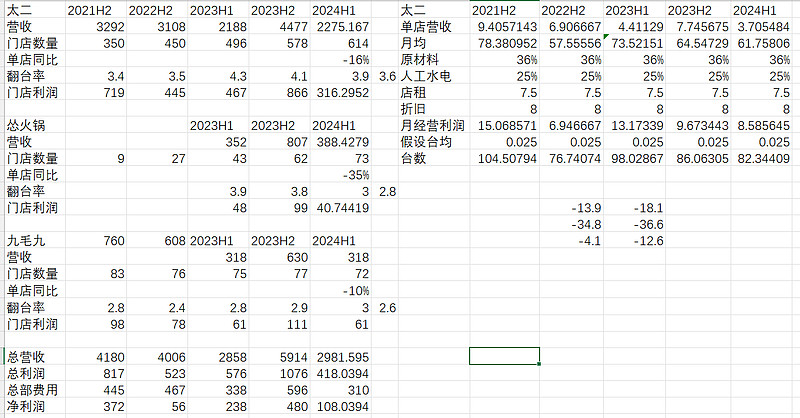Click the cell with 104.50794
Screen dimensions: 800x418
click(505, 158)
